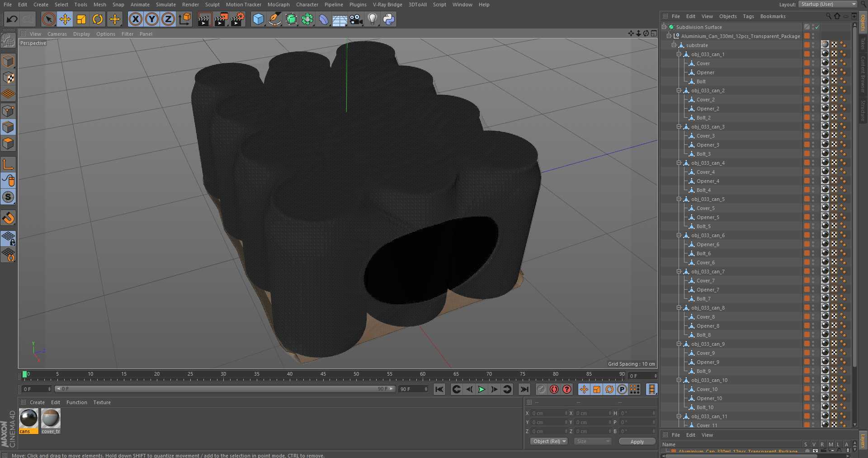Click the timeline start frame field
This screenshot has width=868, height=458.
[x=37, y=389]
